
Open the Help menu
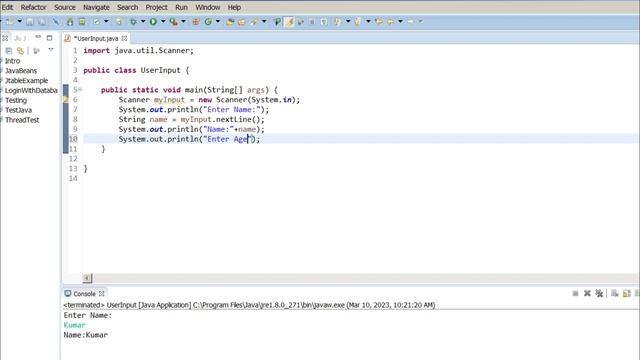[234, 7]
